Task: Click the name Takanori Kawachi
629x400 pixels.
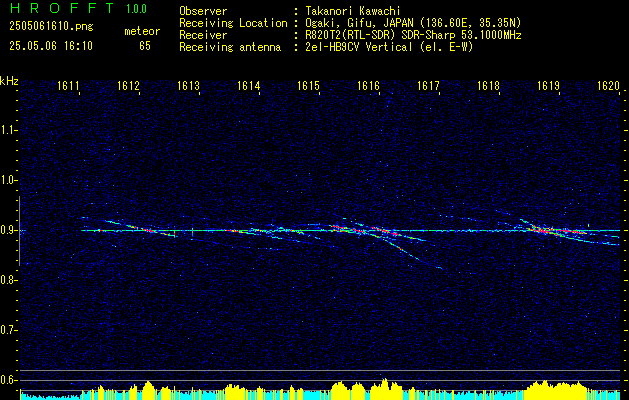Action: pyautogui.click(x=351, y=11)
